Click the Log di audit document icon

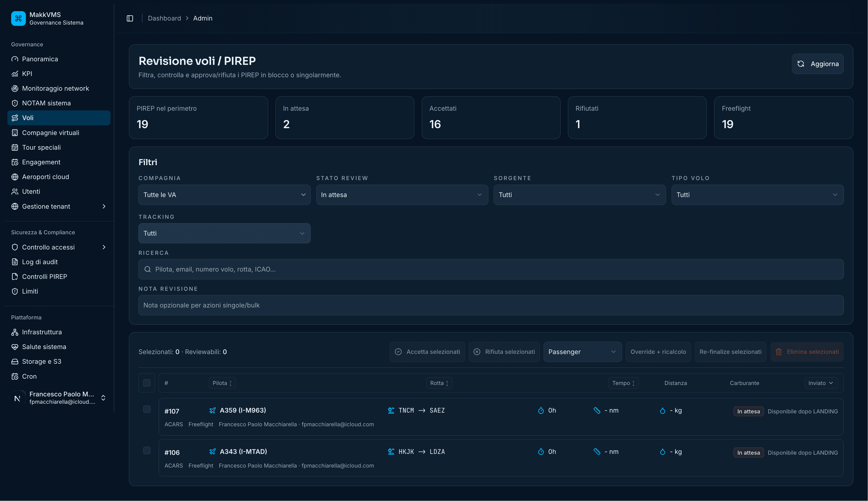click(x=15, y=262)
